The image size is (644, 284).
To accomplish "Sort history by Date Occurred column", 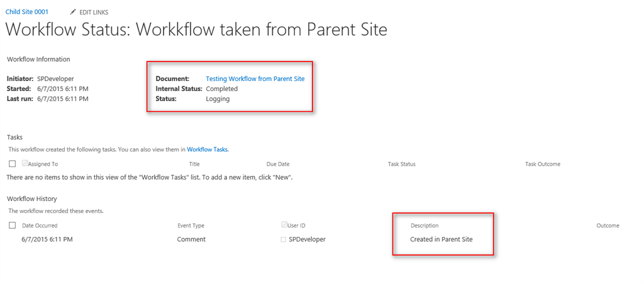I will [40, 226].
